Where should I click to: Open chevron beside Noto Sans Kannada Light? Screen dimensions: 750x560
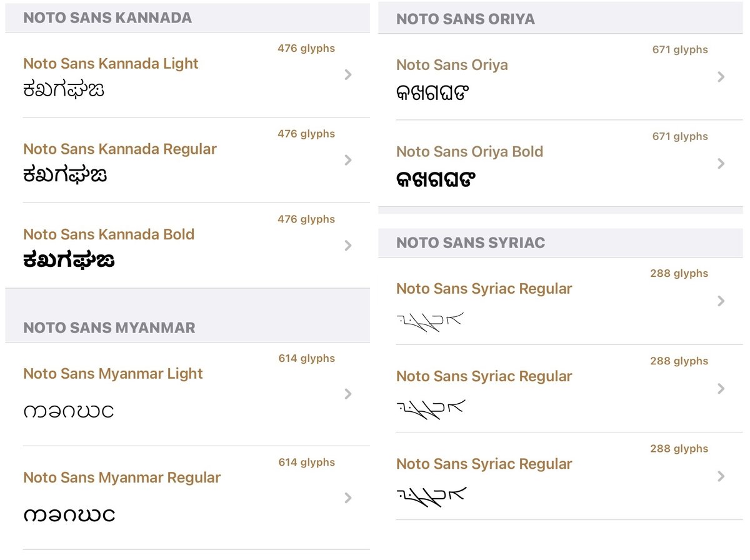coord(348,75)
